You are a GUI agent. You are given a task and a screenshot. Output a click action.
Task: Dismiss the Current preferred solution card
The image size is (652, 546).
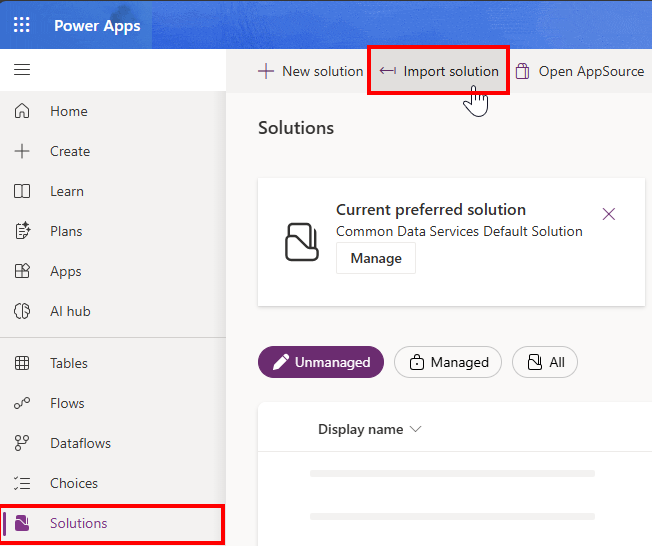(x=609, y=214)
